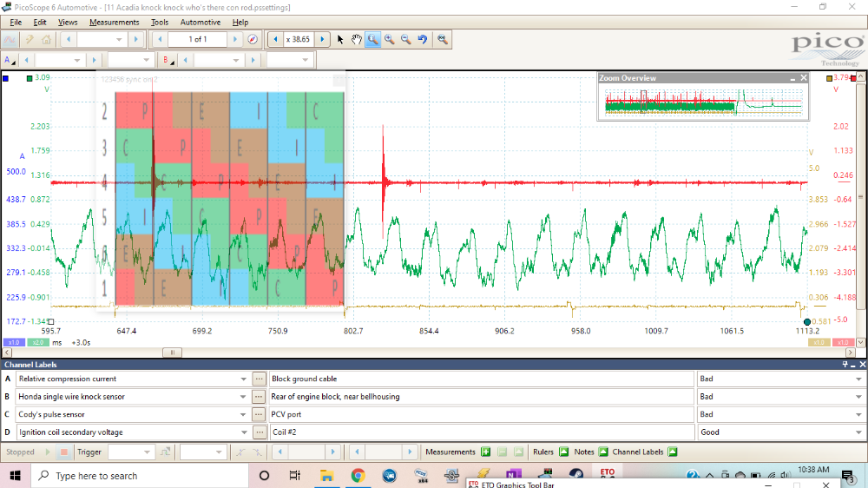
Task: Close the Zoom Overview panel
Action: click(x=804, y=78)
